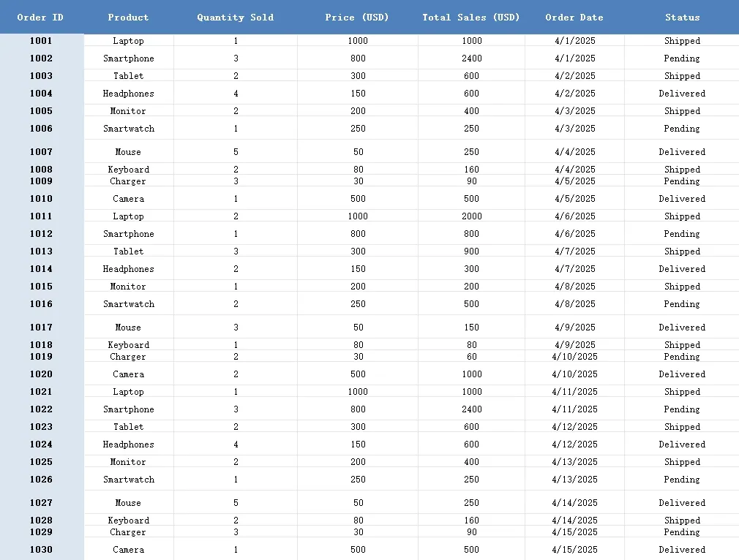The width and height of the screenshot is (739, 560).
Task: Click Total Sales cell for order 1020
Action: tap(471, 374)
